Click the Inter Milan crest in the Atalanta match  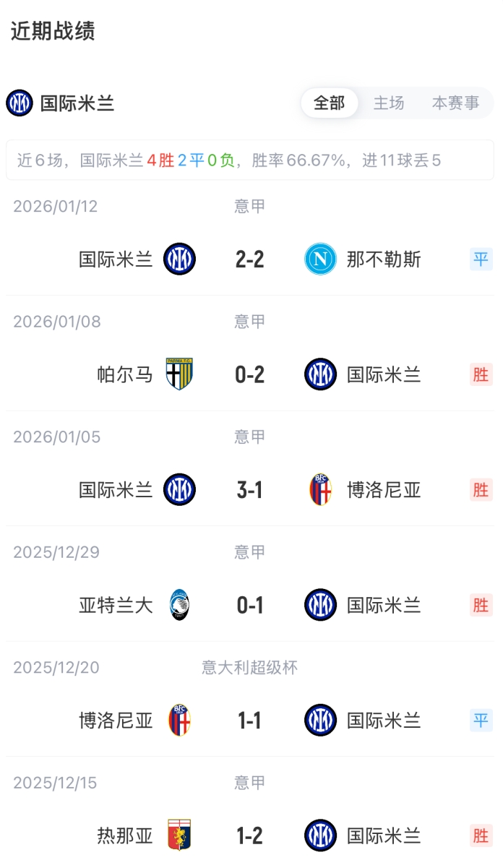320,605
